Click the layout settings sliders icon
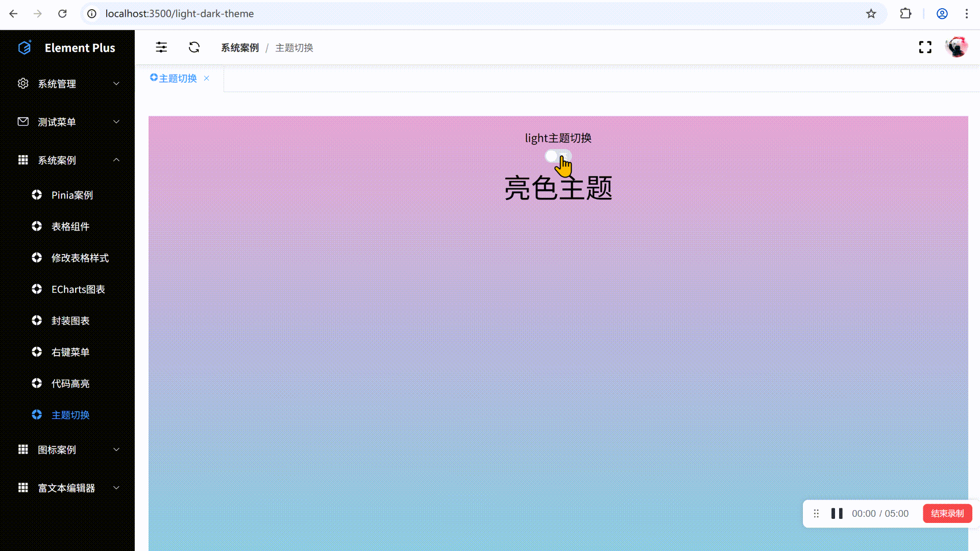Image resolution: width=980 pixels, height=551 pixels. (161, 47)
